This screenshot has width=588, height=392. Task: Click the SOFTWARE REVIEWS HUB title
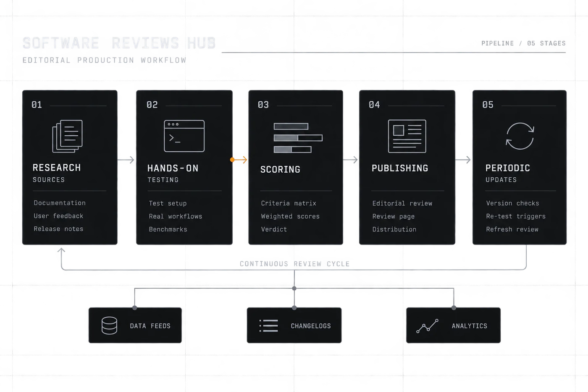click(119, 43)
